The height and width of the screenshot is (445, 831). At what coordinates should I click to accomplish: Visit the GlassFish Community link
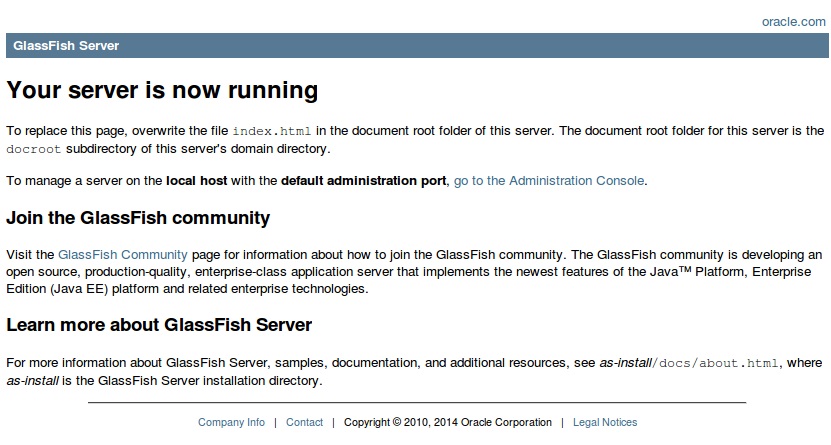[122, 255]
